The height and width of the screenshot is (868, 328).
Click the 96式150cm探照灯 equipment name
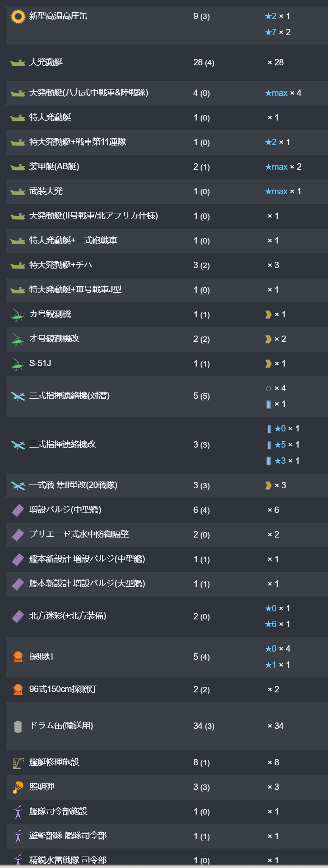pos(62,689)
